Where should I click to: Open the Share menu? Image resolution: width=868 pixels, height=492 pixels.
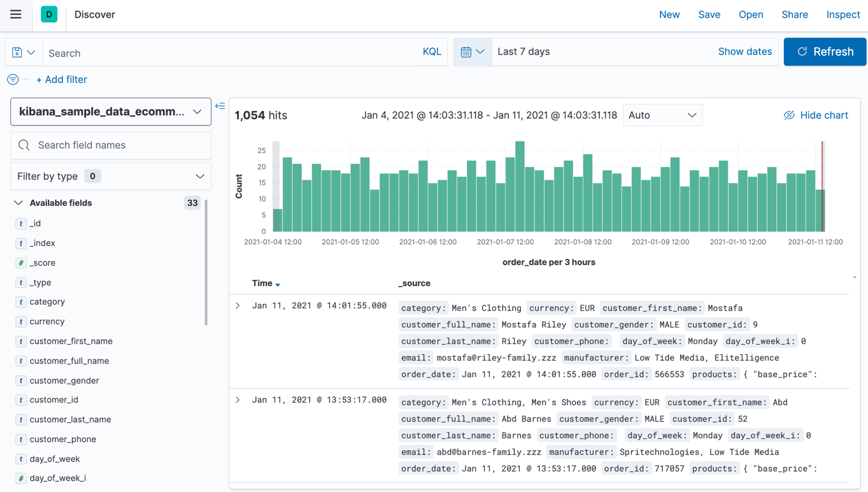pyautogui.click(x=795, y=15)
